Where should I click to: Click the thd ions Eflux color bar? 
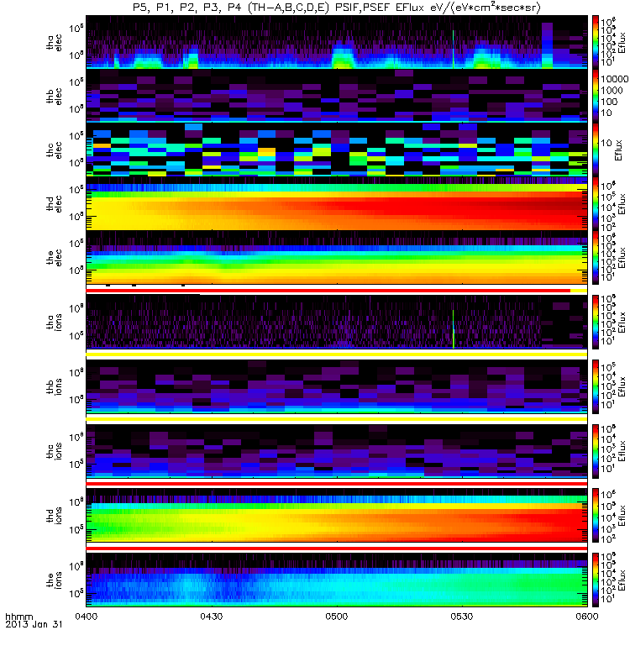[596, 516]
